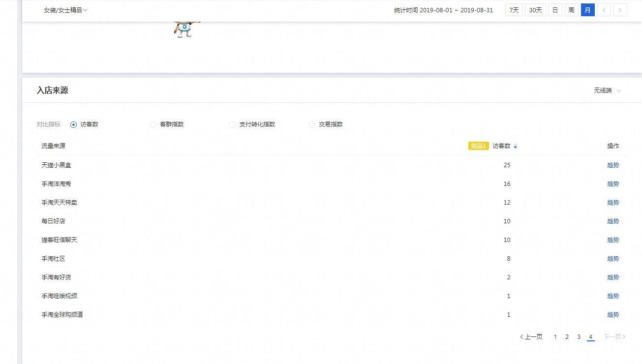This screenshot has height=364, width=642.
Task: Click visitor count 25 cell
Action: pyautogui.click(x=507, y=165)
